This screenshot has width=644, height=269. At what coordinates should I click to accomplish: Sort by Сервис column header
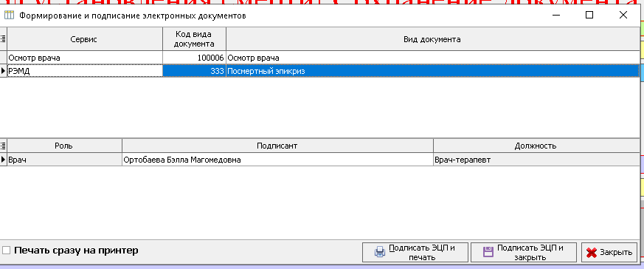[85, 39]
